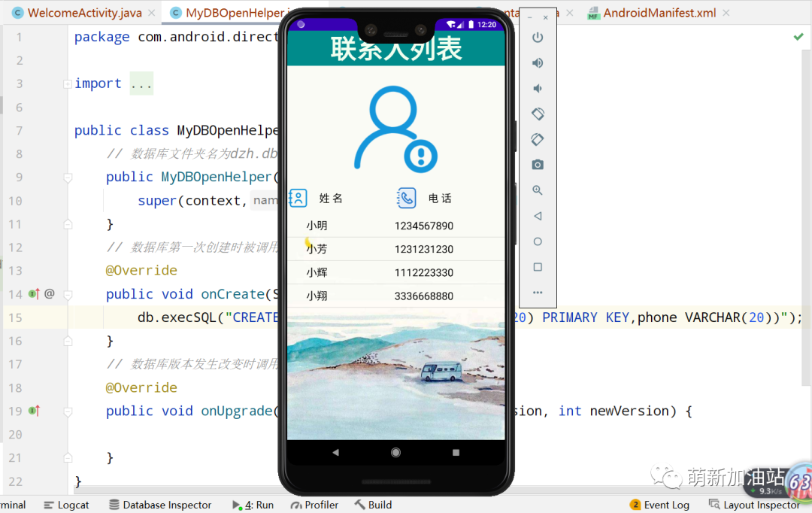Activate the emulator zoom magnifier icon

pos(538,190)
